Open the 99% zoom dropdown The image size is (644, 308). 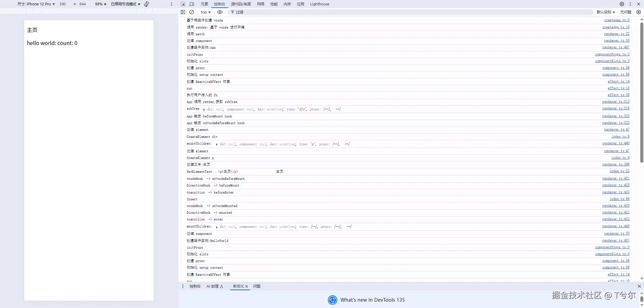click(100, 4)
